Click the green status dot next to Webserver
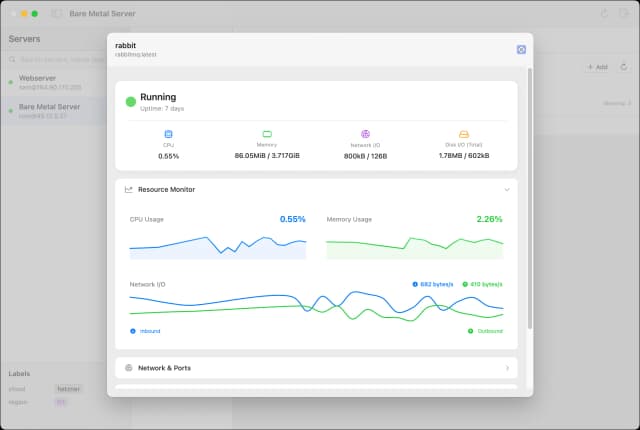 (11, 82)
